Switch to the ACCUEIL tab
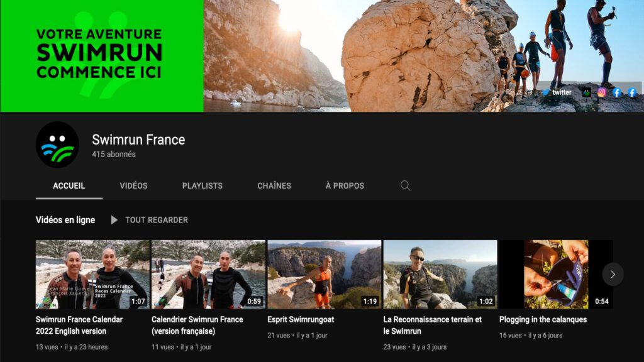644x362 pixels. pyautogui.click(x=69, y=186)
